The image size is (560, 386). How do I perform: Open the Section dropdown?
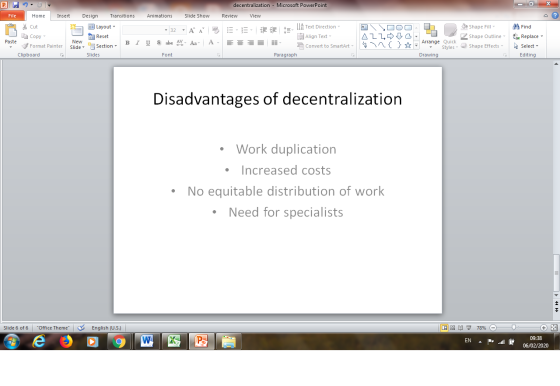[102, 46]
